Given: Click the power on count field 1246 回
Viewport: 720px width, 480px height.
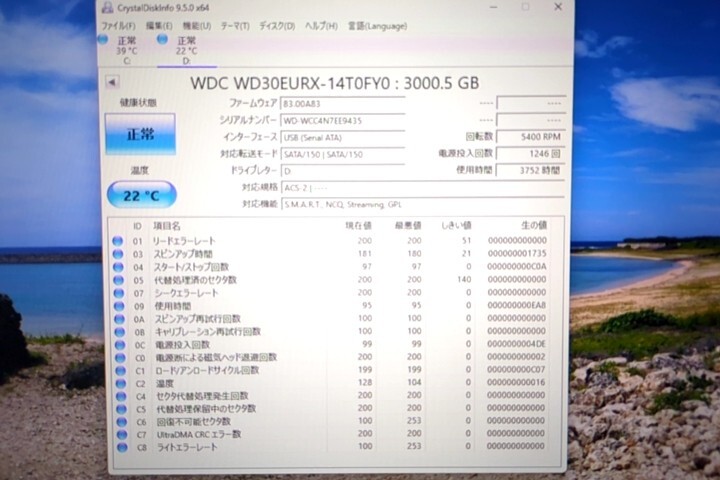Looking at the screenshot, I should pos(531,153).
